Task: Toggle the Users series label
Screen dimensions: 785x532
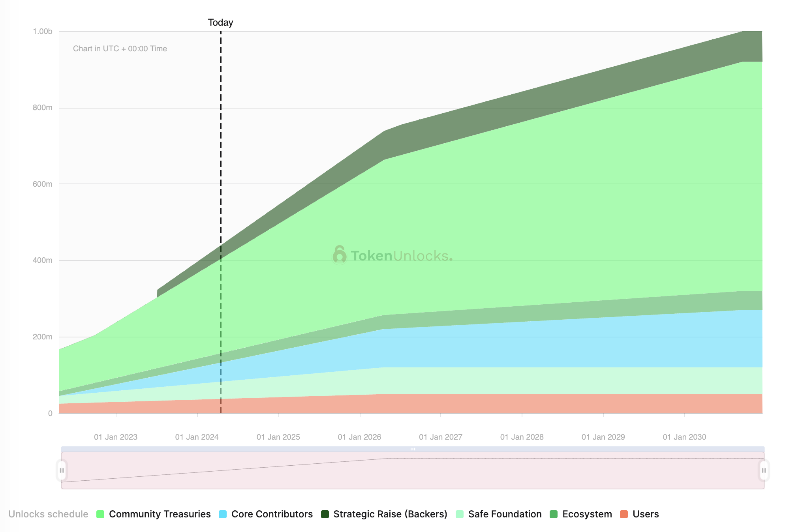Action: click(x=646, y=514)
